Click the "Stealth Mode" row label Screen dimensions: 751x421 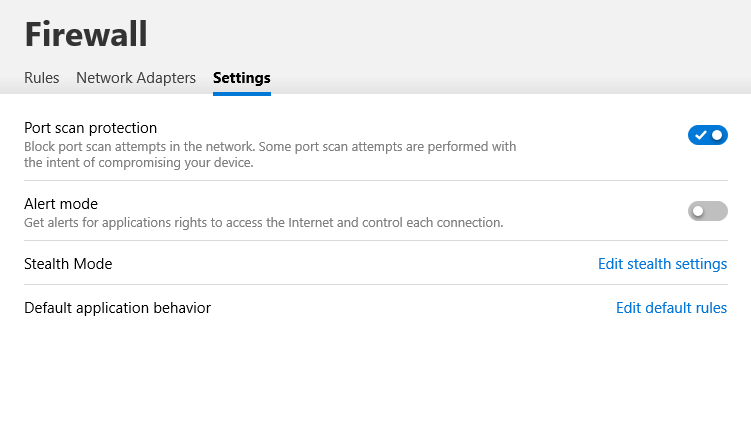coord(68,264)
